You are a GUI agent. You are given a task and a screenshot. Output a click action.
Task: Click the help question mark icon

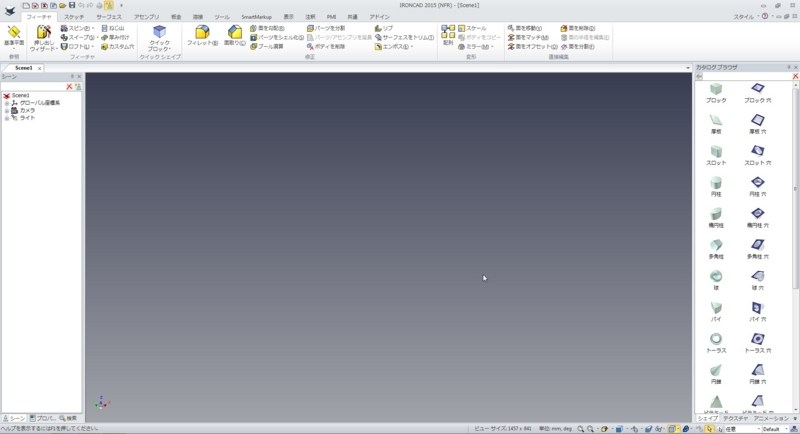(x=765, y=16)
